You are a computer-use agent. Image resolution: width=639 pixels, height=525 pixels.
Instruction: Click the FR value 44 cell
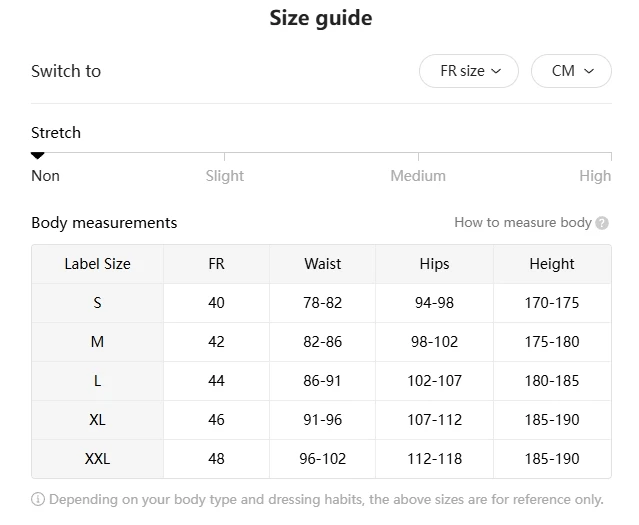point(216,381)
